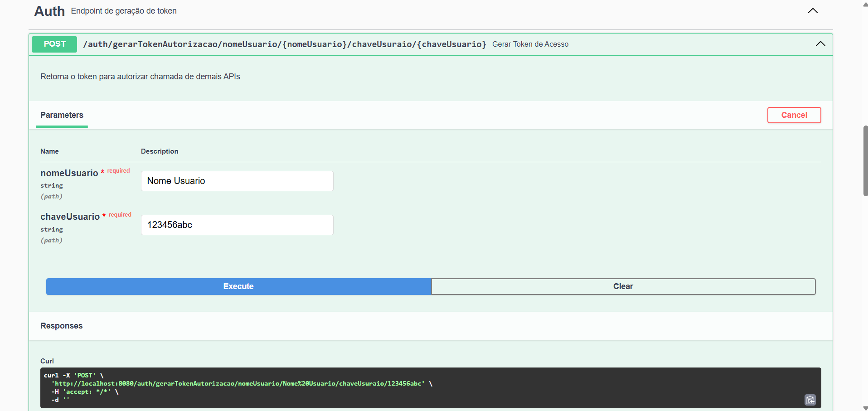Select the chaveUsuario input containing '123456abc'
868x411 pixels.
coord(237,224)
